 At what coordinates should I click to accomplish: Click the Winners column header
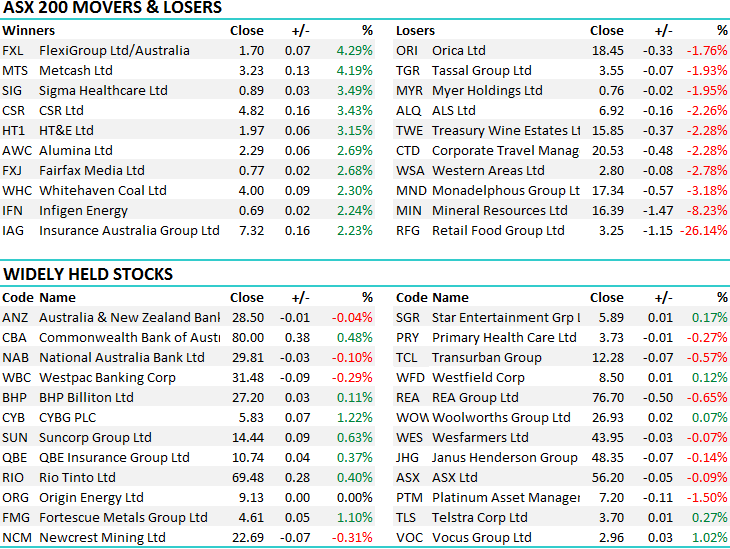[x=28, y=30]
